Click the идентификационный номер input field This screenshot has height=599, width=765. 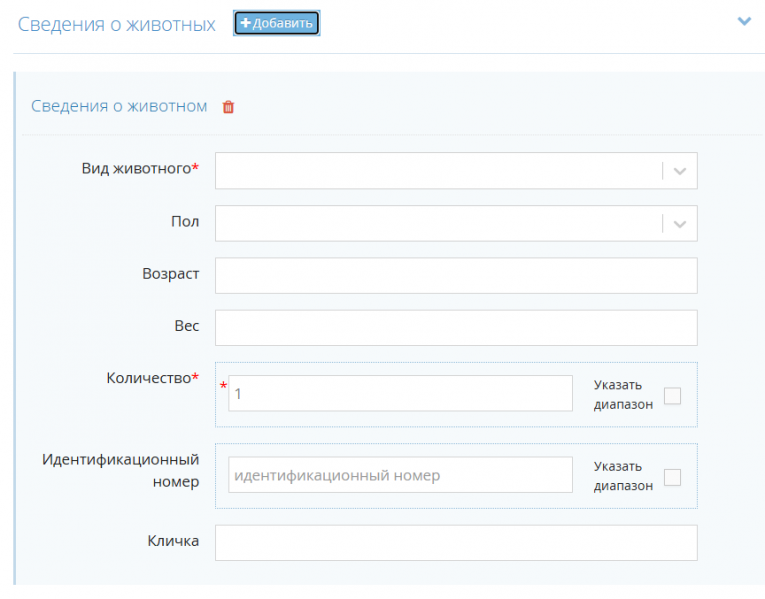pyautogui.click(x=400, y=476)
